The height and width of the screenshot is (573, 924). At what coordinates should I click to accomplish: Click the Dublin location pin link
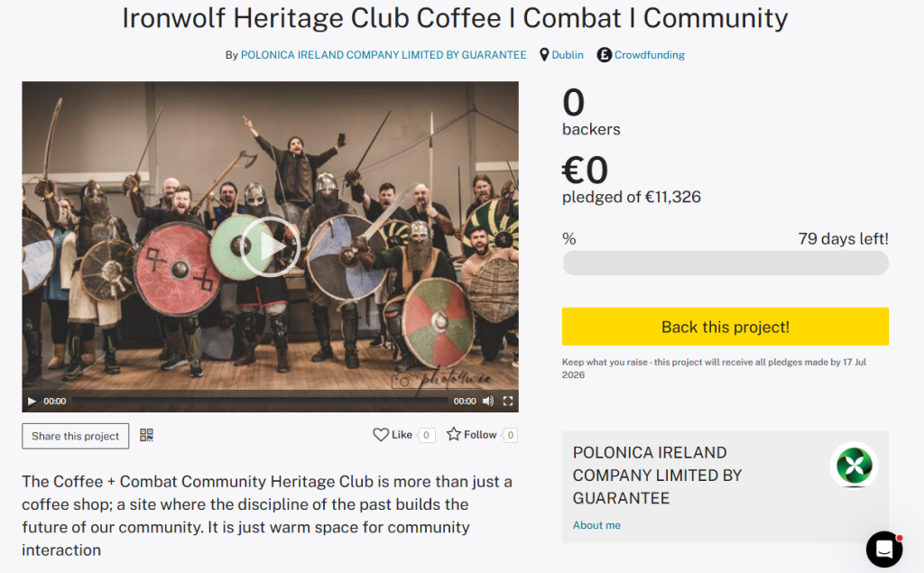coord(544,55)
